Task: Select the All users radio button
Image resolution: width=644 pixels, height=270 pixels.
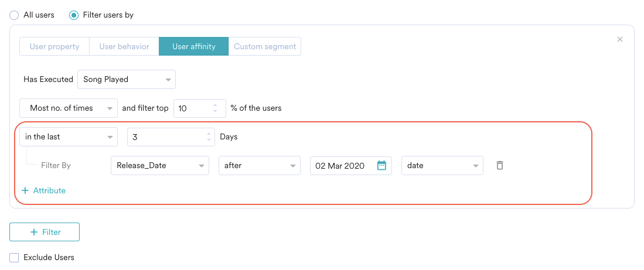Action: coord(15,15)
